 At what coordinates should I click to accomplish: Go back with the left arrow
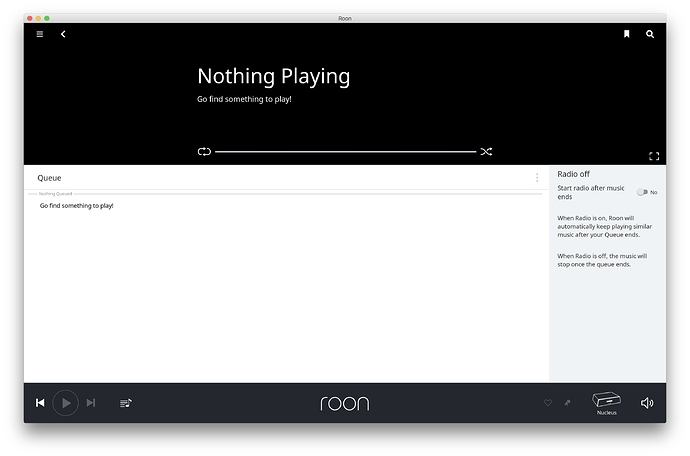click(63, 34)
